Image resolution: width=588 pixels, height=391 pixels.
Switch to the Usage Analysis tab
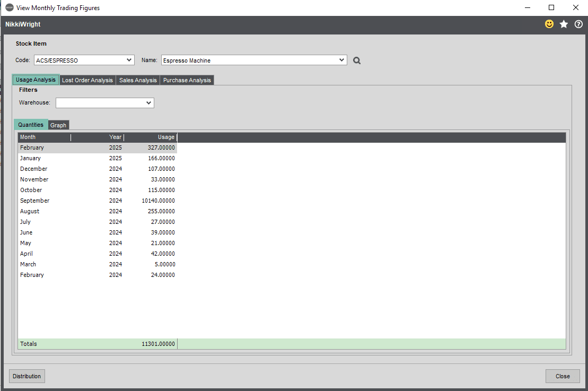[x=36, y=80]
